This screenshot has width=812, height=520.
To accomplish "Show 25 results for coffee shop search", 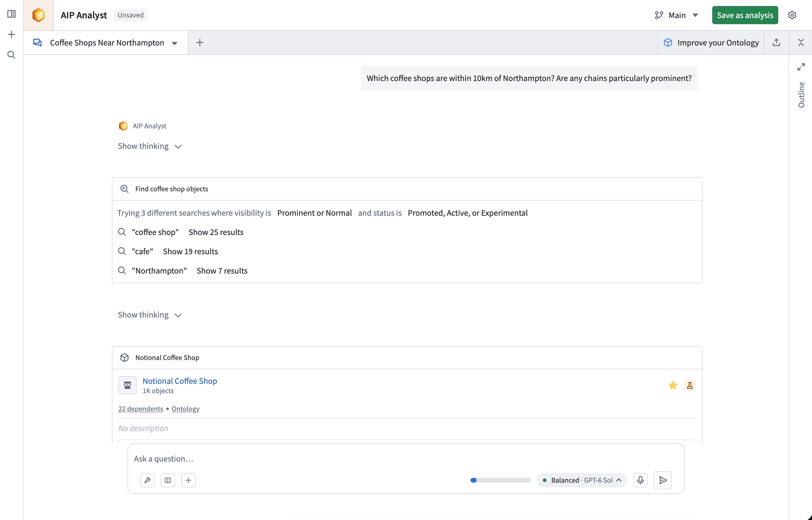I will [x=216, y=232].
